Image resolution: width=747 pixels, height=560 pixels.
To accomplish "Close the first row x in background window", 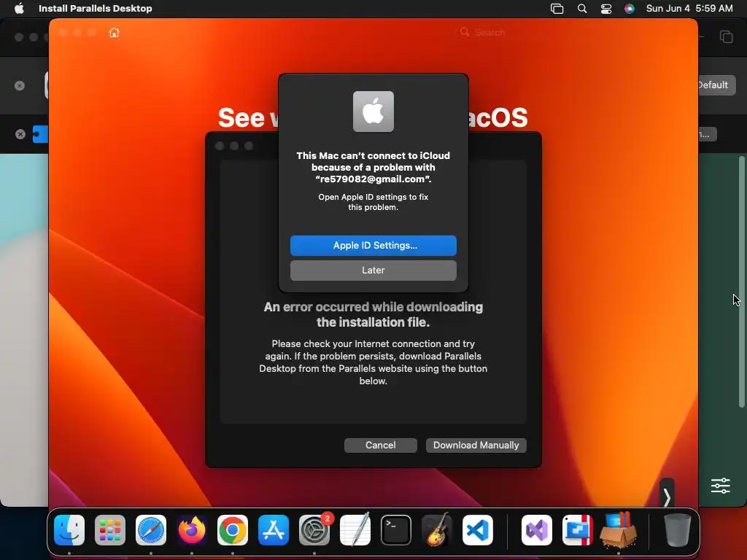I will [20, 86].
